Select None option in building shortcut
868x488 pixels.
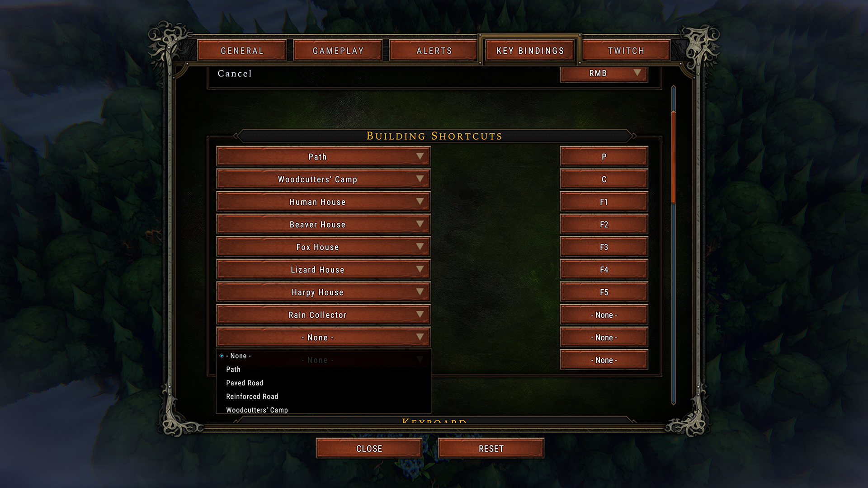click(238, 356)
